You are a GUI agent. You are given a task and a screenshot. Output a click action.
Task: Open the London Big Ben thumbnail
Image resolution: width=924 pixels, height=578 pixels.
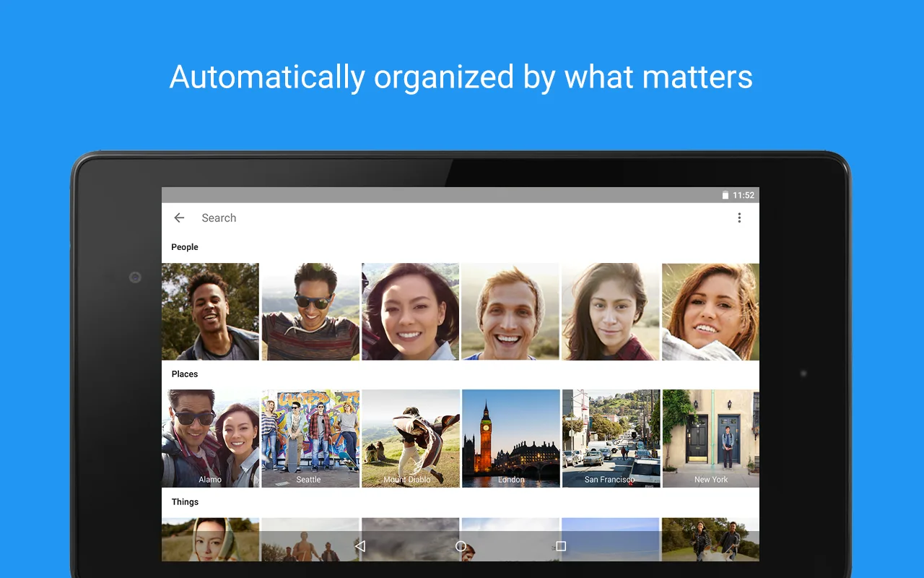click(510, 439)
